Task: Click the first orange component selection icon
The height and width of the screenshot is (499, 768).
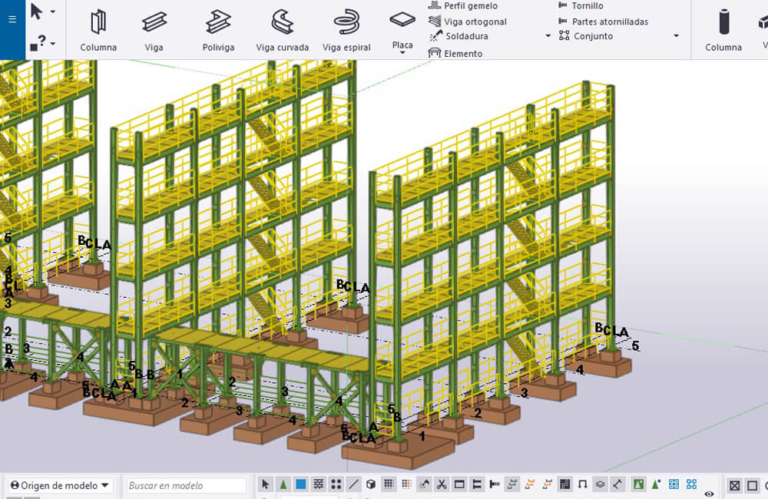Action: 529,484
